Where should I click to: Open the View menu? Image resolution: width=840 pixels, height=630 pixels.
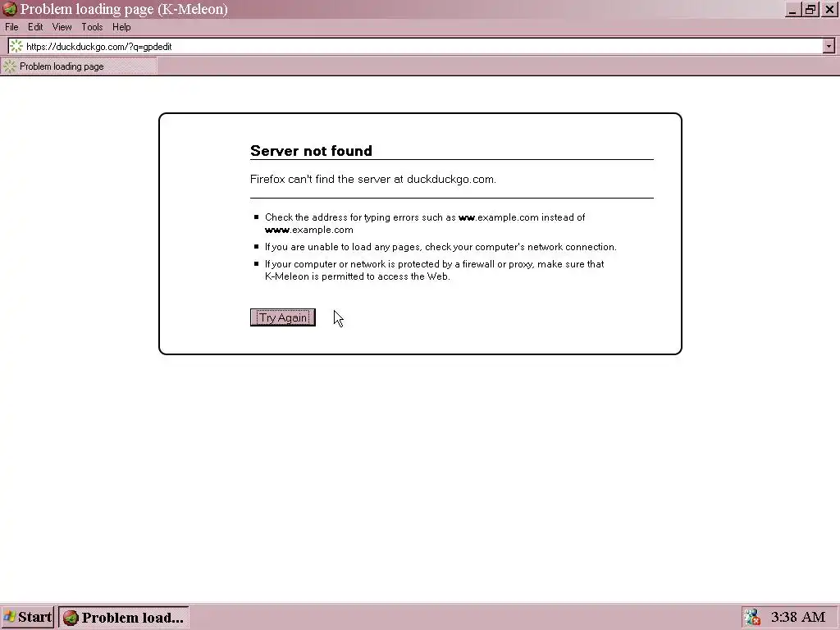point(62,27)
